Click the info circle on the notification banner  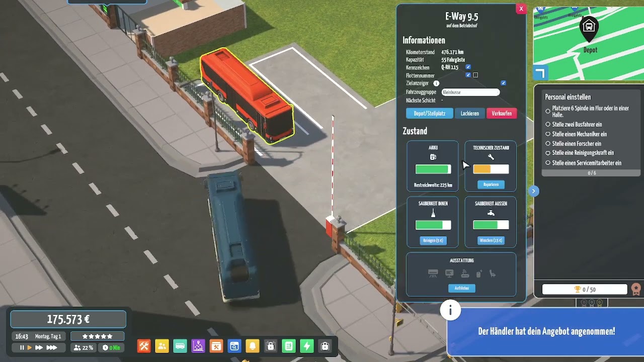450,311
